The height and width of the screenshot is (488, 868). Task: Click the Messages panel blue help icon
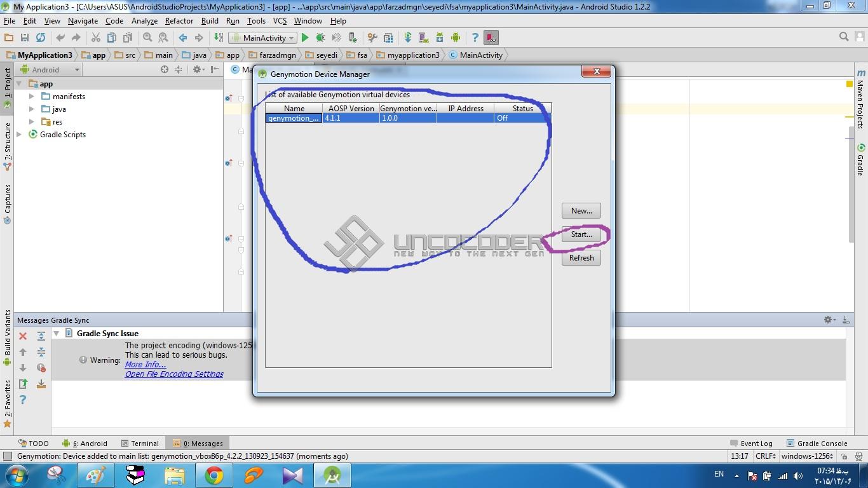23,400
